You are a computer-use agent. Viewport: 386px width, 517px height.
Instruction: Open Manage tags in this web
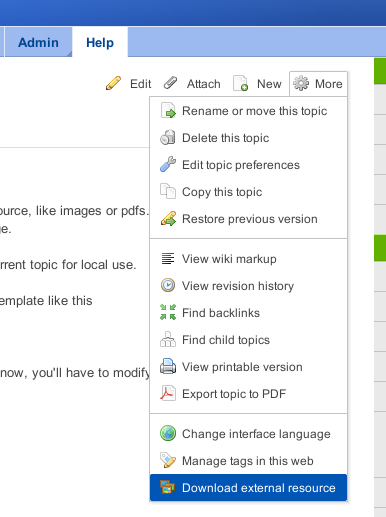pyautogui.click(x=248, y=461)
